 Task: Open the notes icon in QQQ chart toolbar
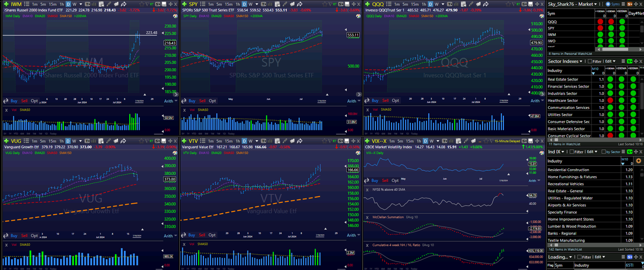tap(479, 4)
